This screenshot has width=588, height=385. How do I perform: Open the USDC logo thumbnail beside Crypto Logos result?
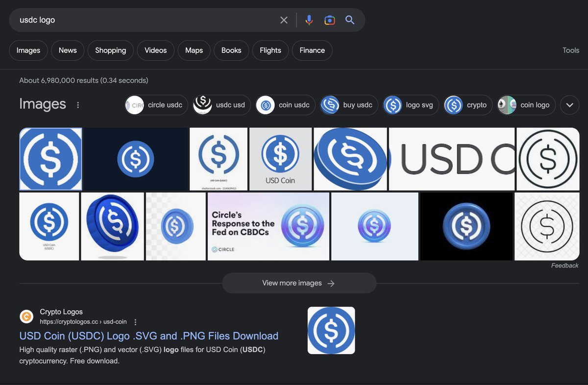coord(331,330)
